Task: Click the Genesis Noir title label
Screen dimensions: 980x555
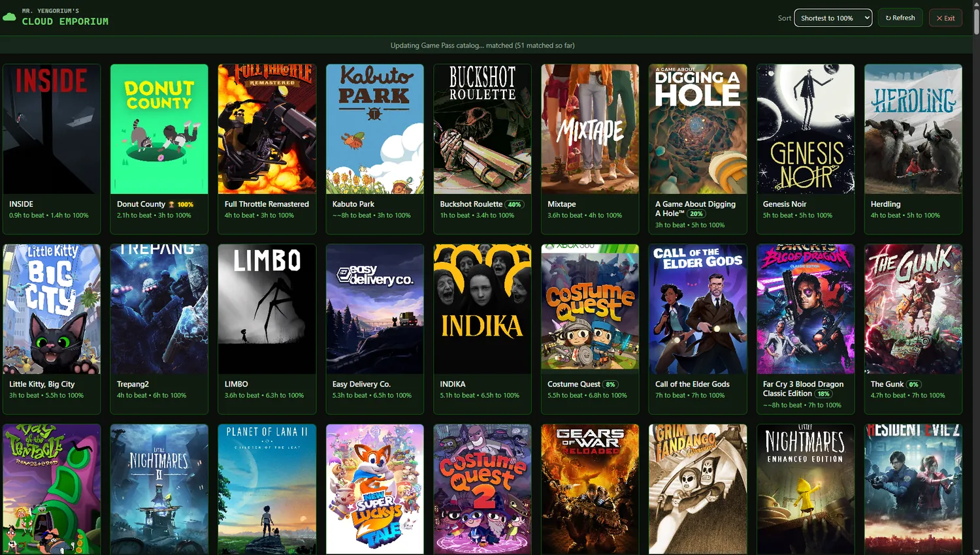Action: [785, 204]
